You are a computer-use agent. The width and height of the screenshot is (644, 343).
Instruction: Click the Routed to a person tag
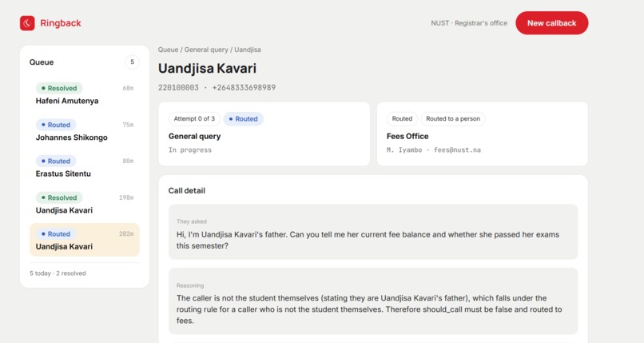(453, 118)
